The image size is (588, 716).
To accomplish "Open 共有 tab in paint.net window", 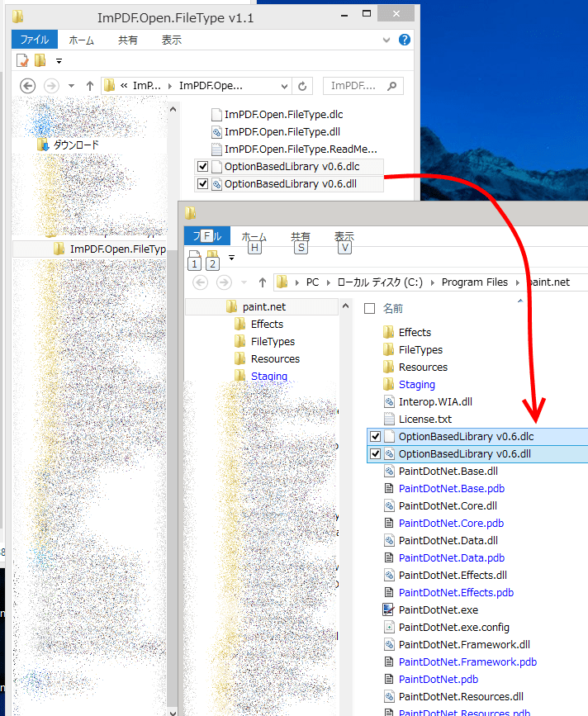I will 301,236.
